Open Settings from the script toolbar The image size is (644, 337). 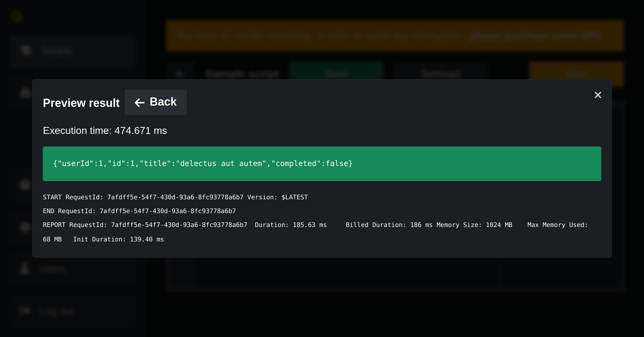[x=440, y=74]
